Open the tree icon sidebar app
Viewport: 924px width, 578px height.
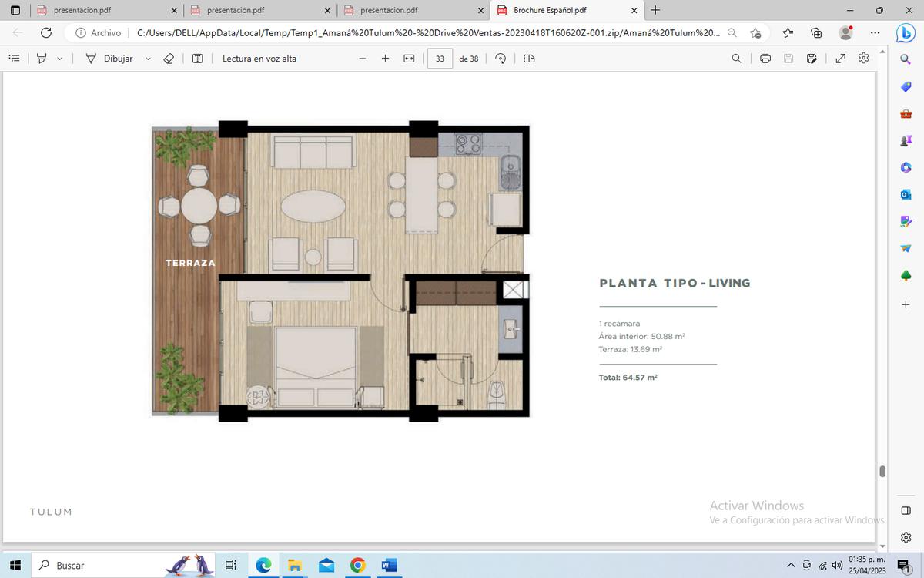click(x=906, y=275)
